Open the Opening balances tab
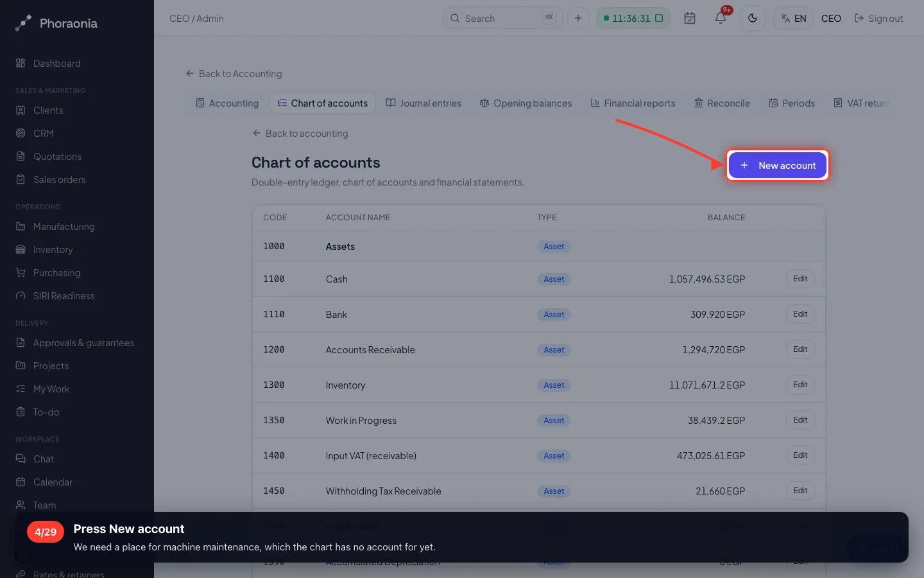Screen dimensions: 924x578 [526, 103]
